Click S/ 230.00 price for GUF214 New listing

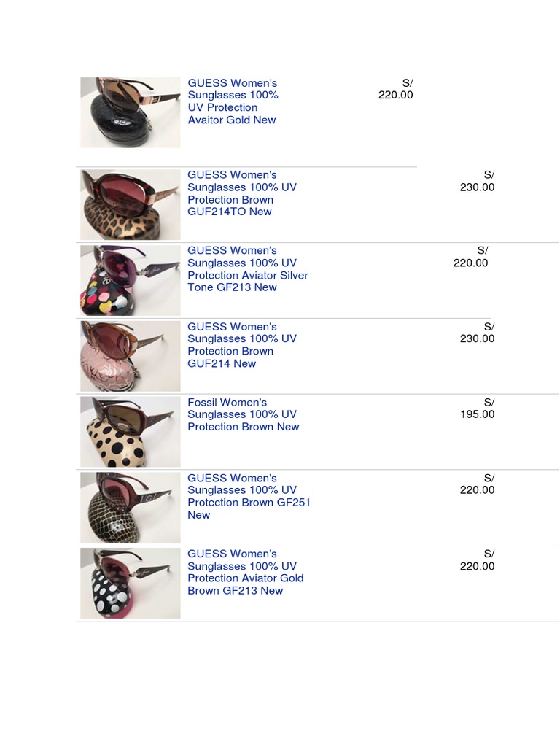(x=477, y=333)
